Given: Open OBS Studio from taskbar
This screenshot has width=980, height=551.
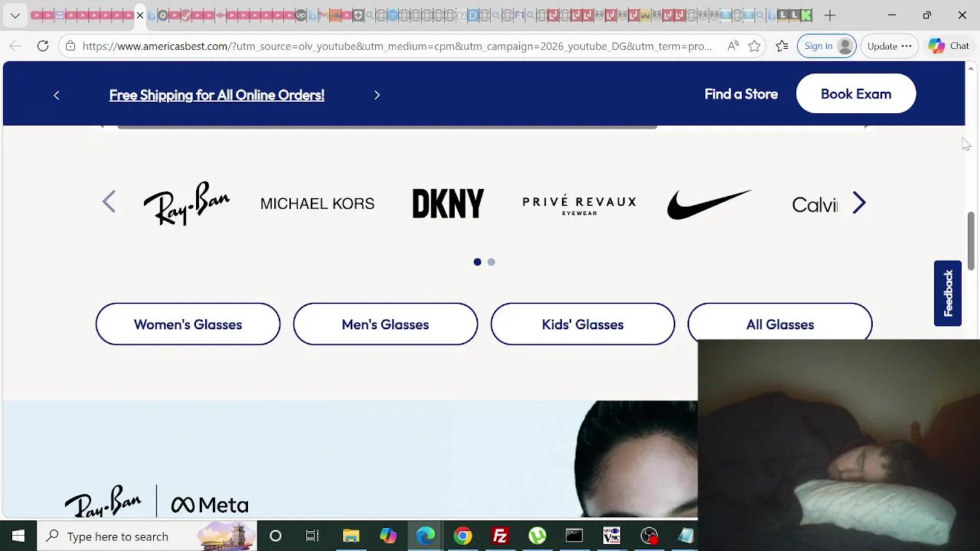Looking at the screenshot, I should click(x=649, y=536).
